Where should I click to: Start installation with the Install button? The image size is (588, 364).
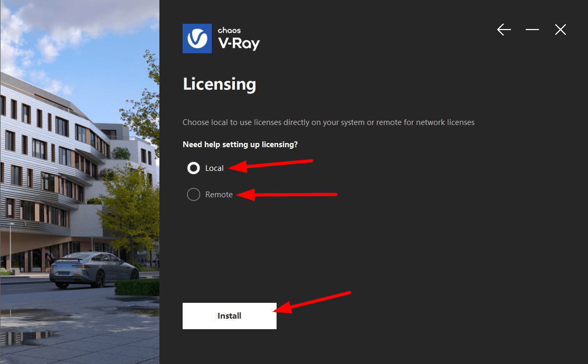click(x=230, y=316)
